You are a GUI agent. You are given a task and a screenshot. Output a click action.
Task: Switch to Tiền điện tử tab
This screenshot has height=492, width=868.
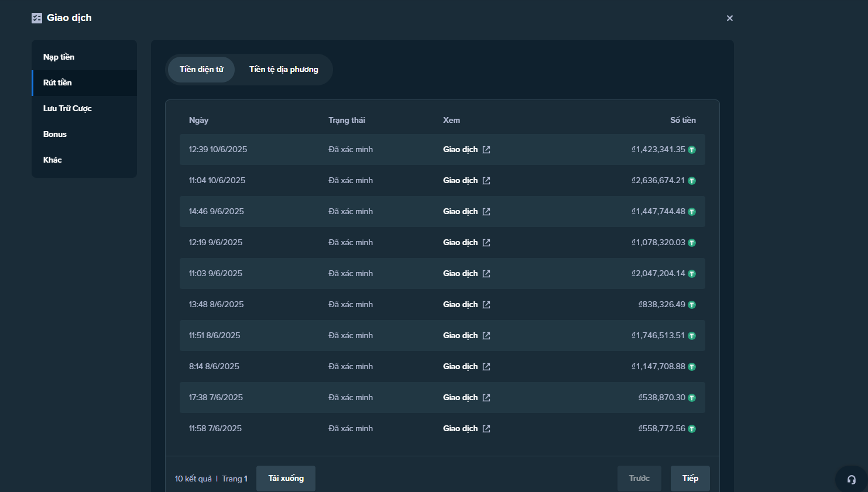click(x=201, y=70)
